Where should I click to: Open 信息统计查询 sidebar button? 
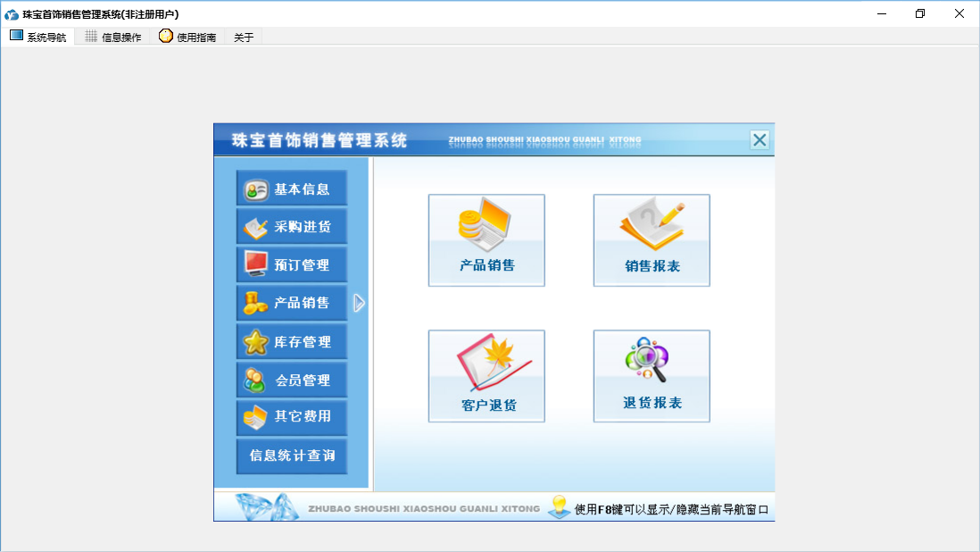[x=292, y=456]
